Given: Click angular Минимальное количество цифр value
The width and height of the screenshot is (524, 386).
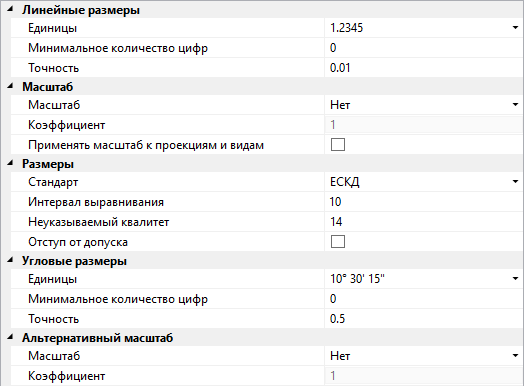Looking at the screenshot, I should (x=424, y=298).
